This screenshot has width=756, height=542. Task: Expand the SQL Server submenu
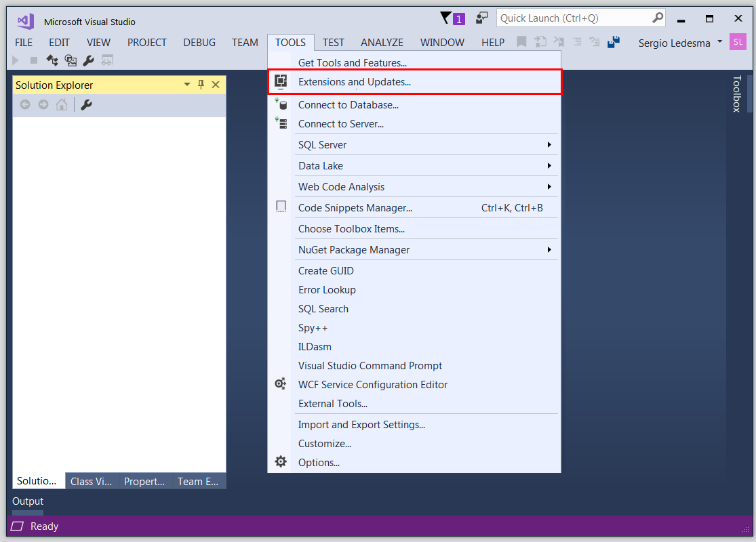(x=549, y=144)
